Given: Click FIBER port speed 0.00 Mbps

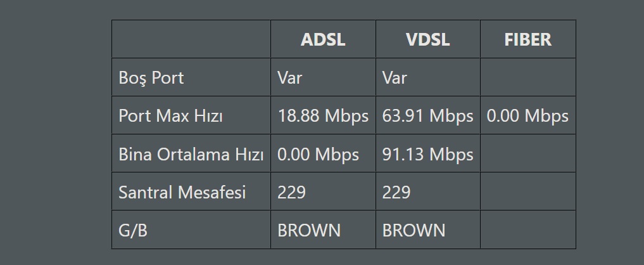Looking at the screenshot, I should [527, 116].
